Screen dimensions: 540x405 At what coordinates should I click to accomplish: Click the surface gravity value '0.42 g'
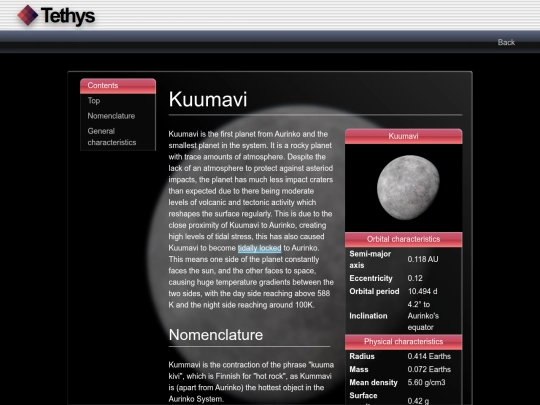[419, 401]
